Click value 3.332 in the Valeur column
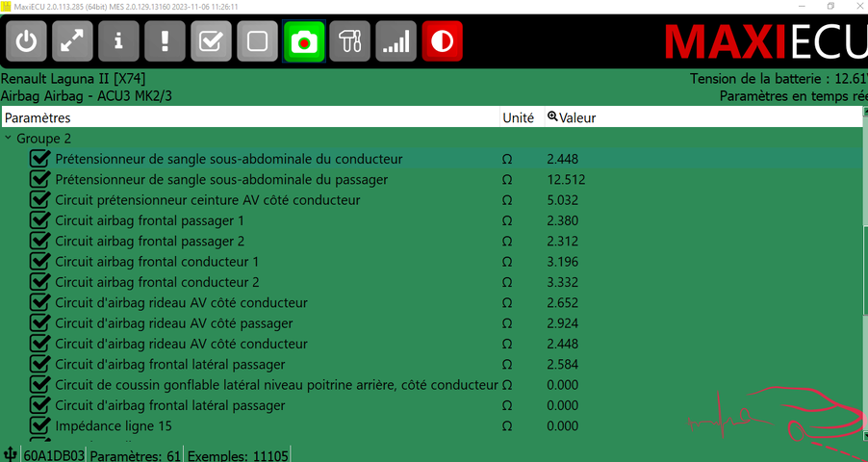Viewport: 868px width, 462px height. 562,282
